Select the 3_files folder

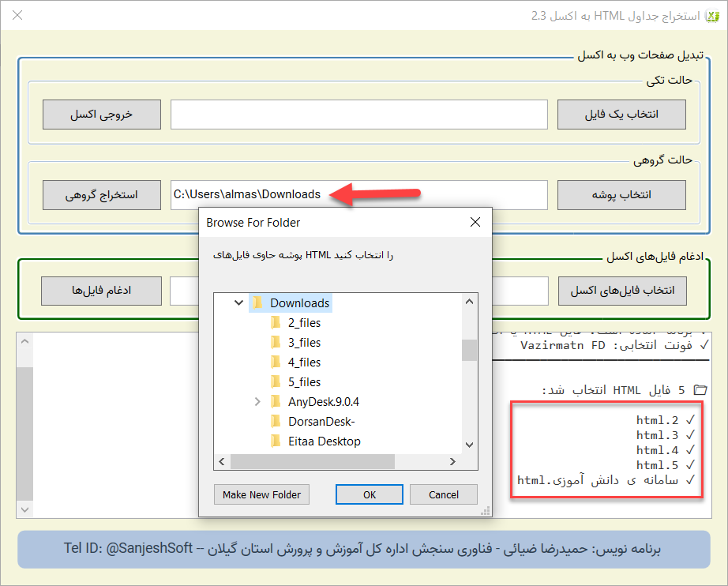[x=304, y=343]
